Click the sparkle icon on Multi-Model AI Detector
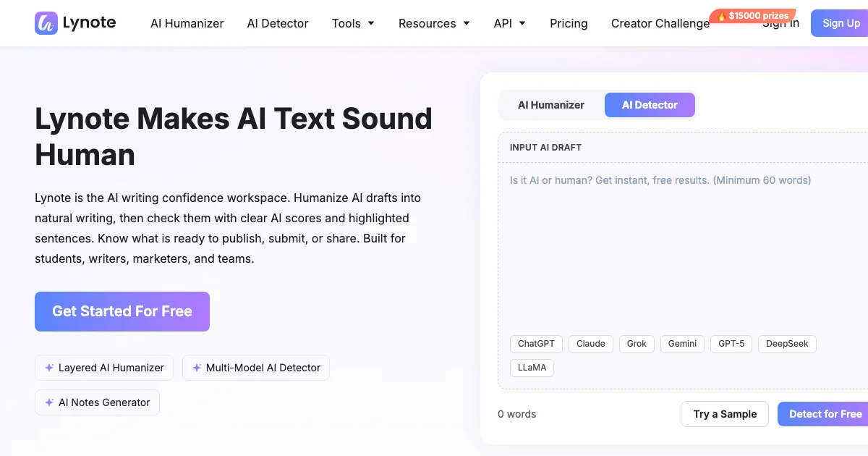Screen dimensions: 868x456 click(x=197, y=368)
